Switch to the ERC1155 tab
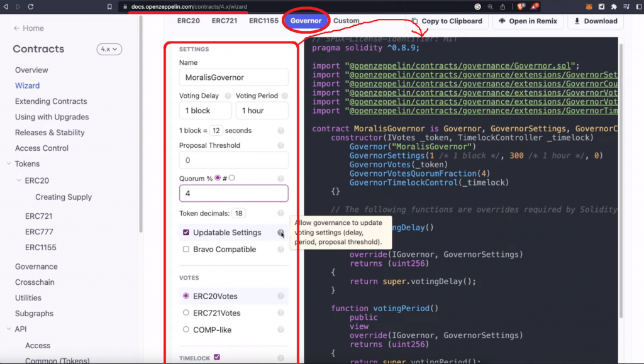Viewport: 644px width, 364px height. 264,21
